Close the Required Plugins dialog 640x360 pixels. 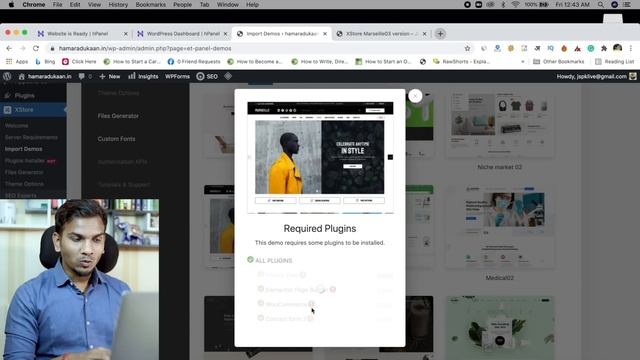[x=415, y=96]
